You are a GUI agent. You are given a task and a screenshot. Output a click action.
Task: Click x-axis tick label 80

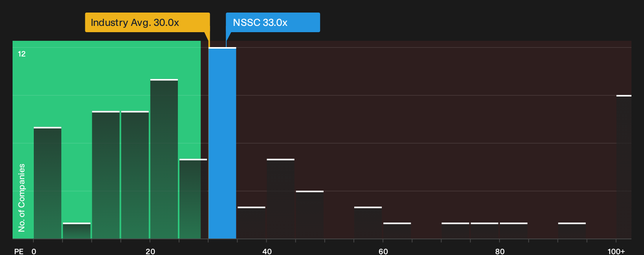[x=500, y=251]
